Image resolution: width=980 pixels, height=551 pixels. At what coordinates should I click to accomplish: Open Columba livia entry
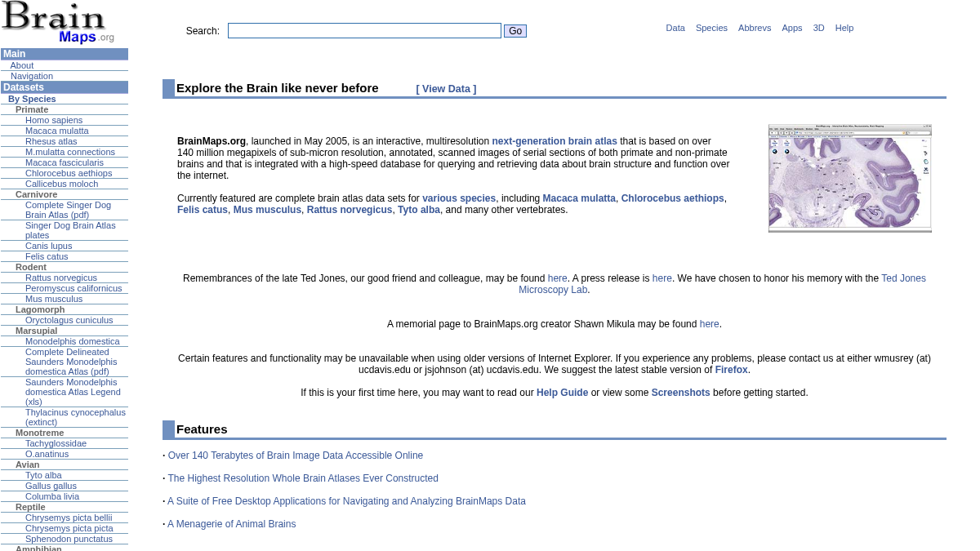(x=52, y=496)
